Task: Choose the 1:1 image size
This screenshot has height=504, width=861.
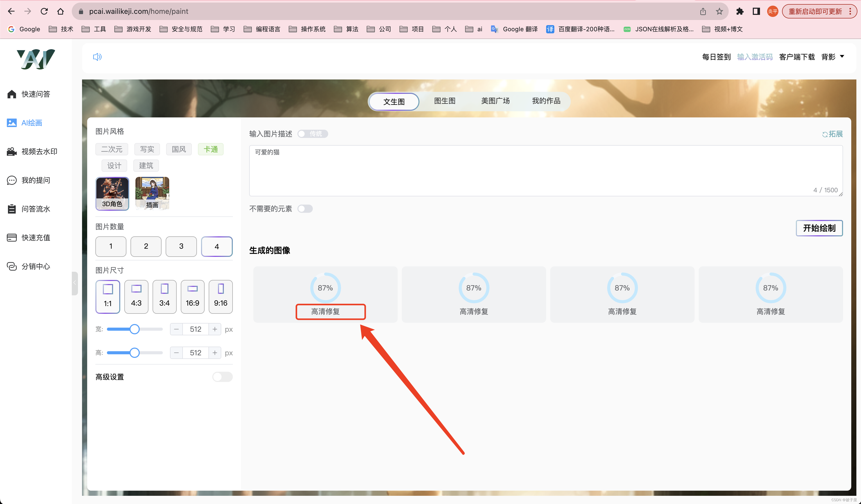Action: [x=108, y=297]
